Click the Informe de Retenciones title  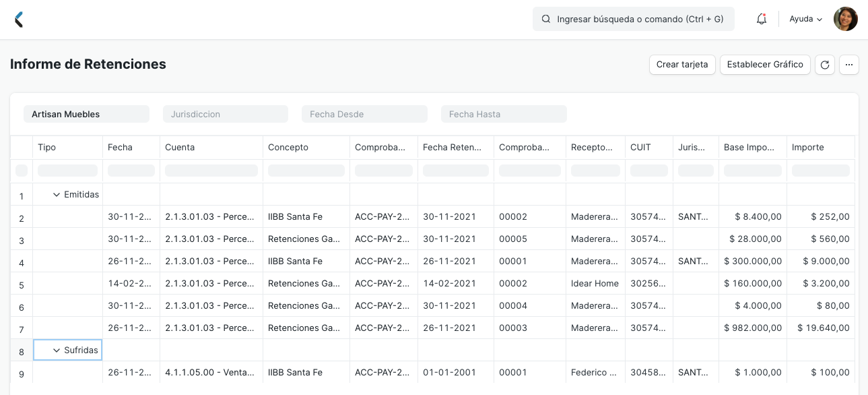click(x=88, y=64)
